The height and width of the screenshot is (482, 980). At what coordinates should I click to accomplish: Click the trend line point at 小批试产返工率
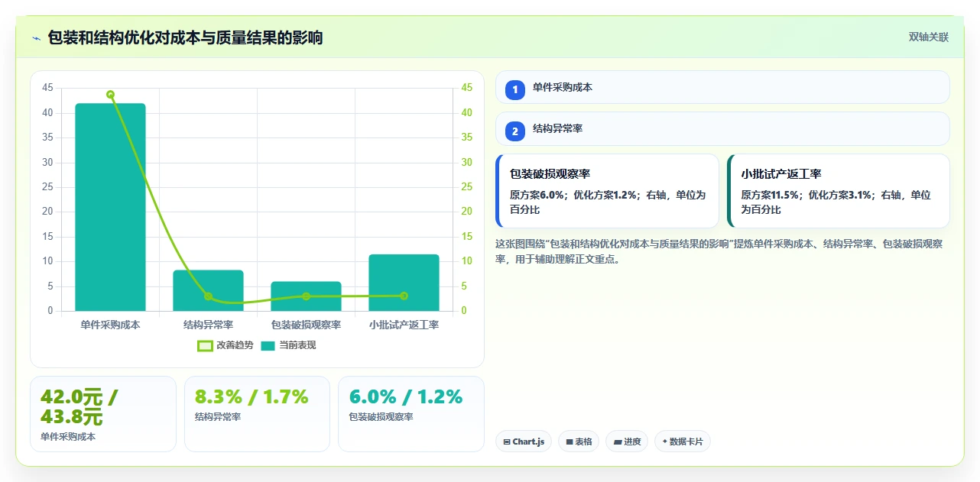[404, 296]
